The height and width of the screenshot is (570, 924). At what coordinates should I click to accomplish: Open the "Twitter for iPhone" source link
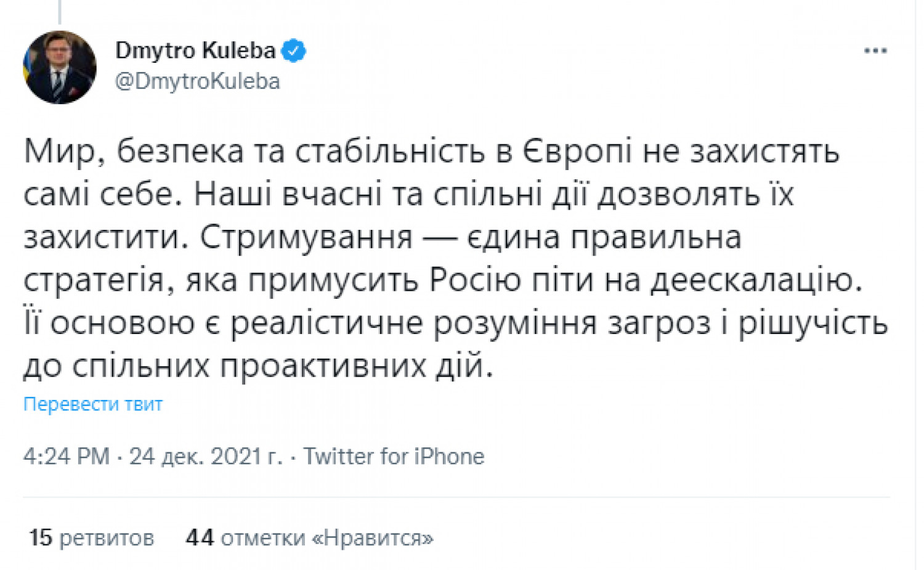point(394,457)
